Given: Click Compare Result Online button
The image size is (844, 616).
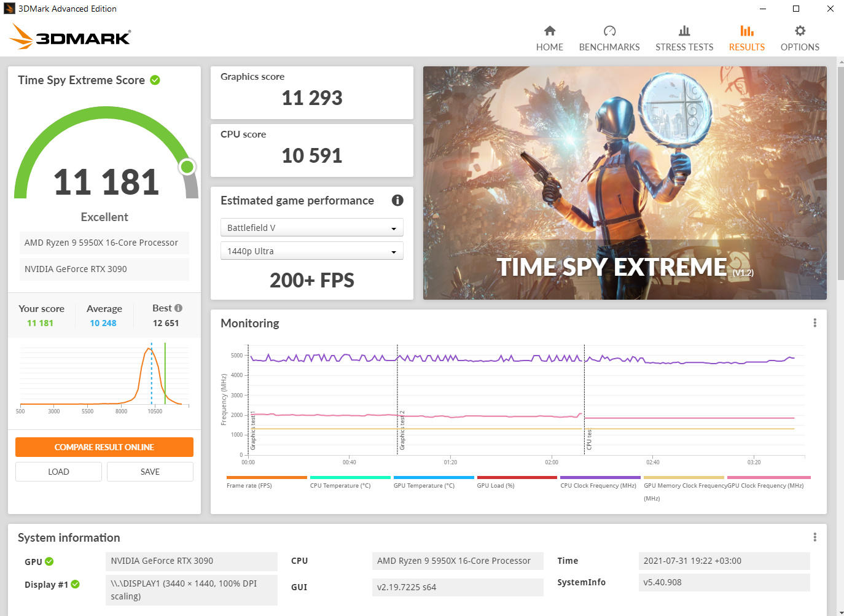Looking at the screenshot, I should [x=104, y=447].
